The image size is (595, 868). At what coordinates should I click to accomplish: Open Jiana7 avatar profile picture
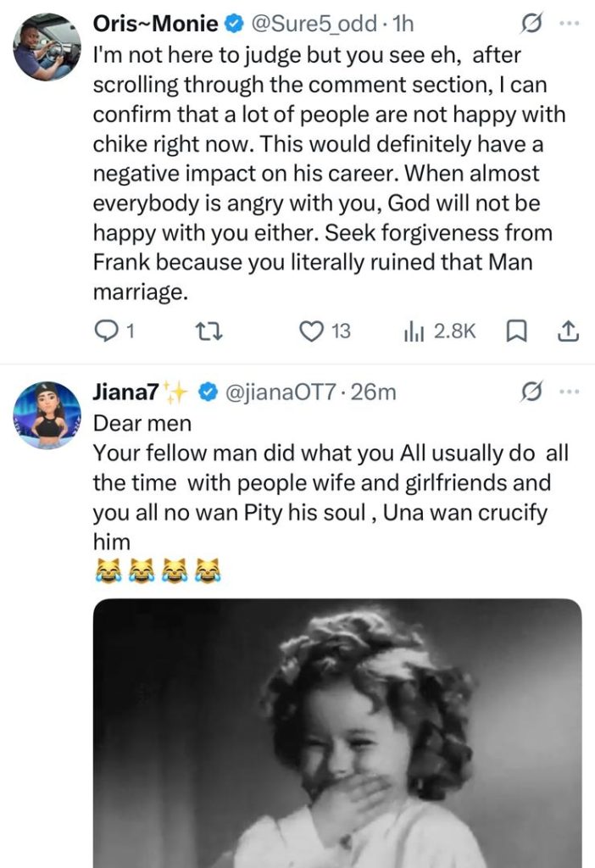[47, 415]
